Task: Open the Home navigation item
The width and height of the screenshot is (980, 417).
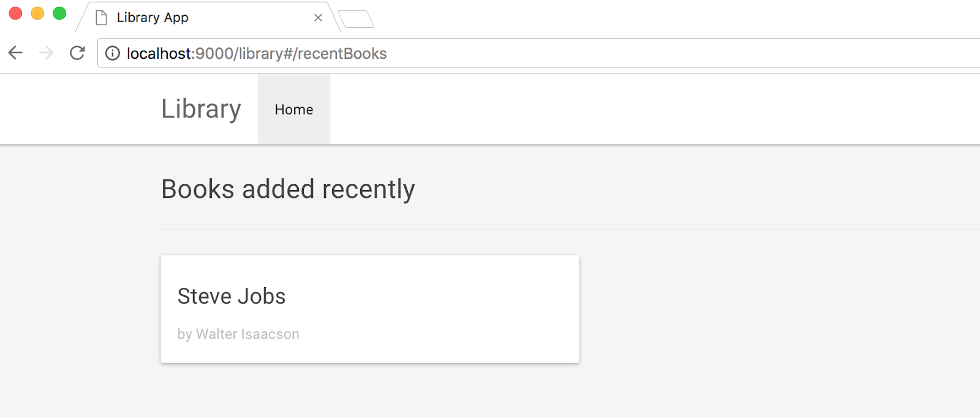Action: coord(294,110)
